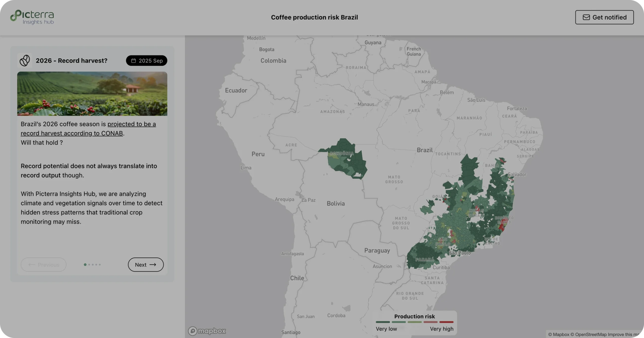Select the first active pagination dot
Image resolution: width=644 pixels, height=338 pixels.
point(85,265)
